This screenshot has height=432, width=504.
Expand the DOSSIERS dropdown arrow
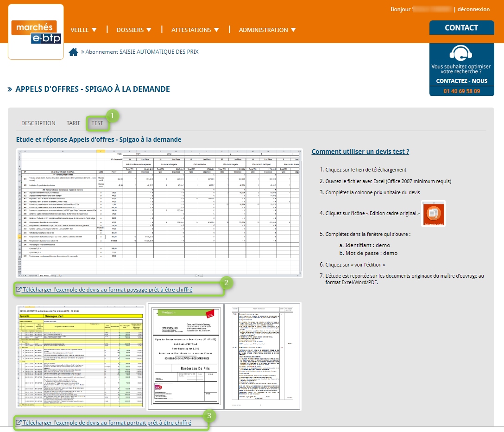click(x=149, y=30)
